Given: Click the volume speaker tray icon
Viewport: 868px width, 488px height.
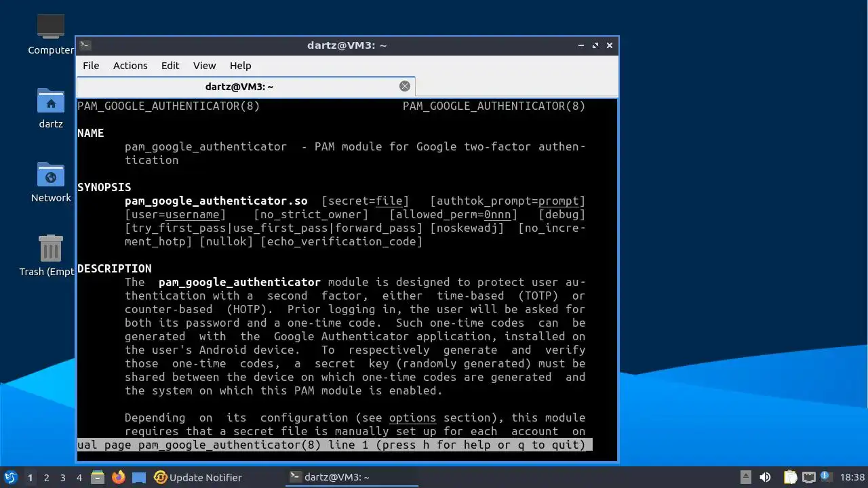Looking at the screenshot, I should coord(766,477).
